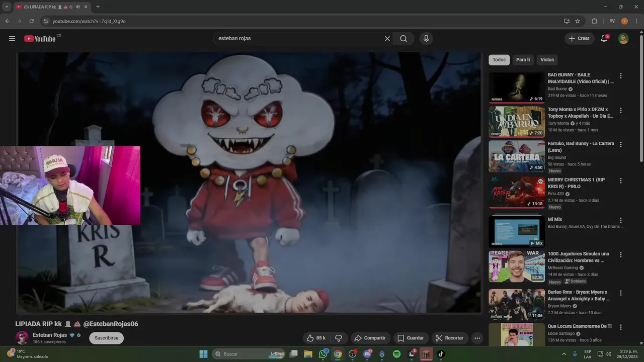Open options menu for Tony Monta Un Dia video
Screen dimensions: 644x362
(620, 110)
